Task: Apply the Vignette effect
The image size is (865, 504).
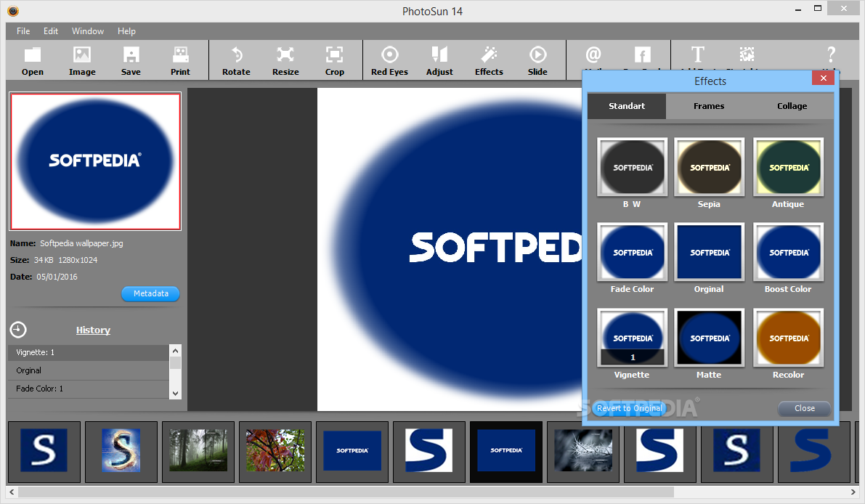Action: 632,338
